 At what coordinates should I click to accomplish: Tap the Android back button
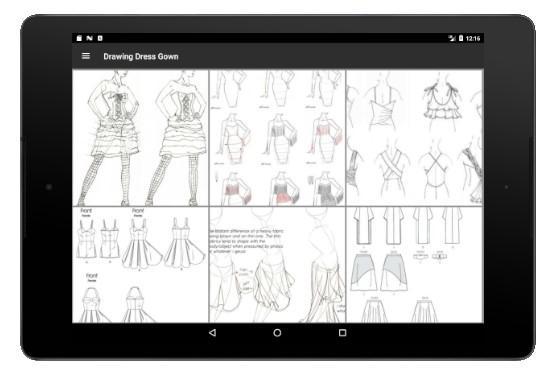pos(213,333)
